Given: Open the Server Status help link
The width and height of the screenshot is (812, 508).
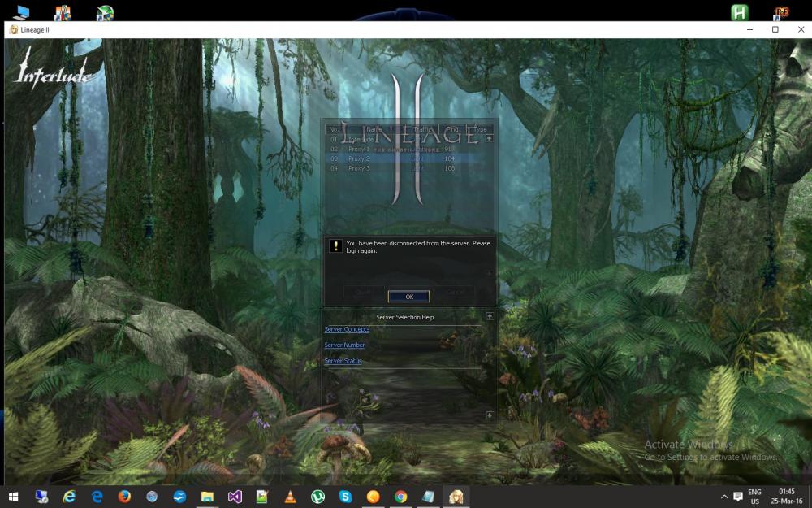Looking at the screenshot, I should [x=343, y=361].
